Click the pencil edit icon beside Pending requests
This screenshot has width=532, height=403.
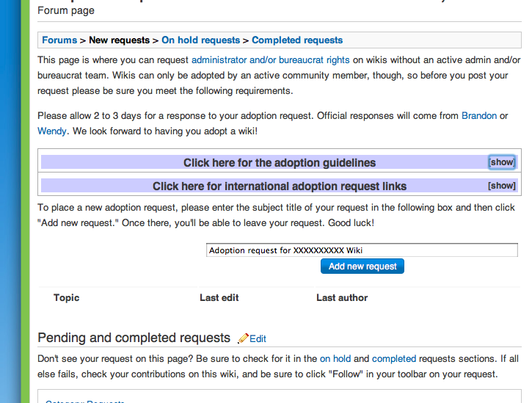coord(244,338)
